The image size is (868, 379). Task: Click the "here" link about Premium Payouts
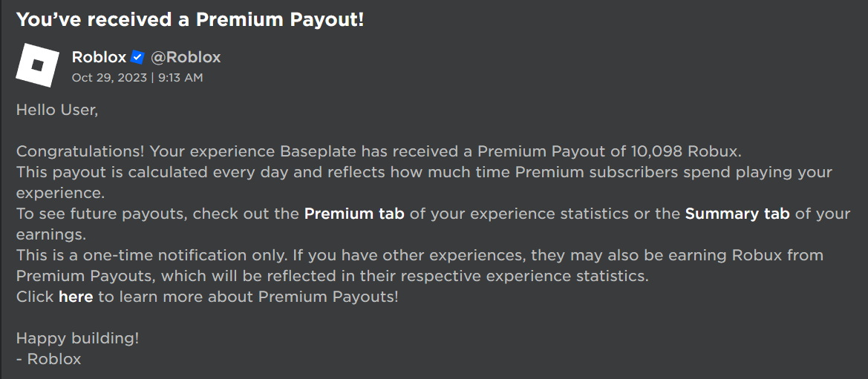[x=76, y=297]
